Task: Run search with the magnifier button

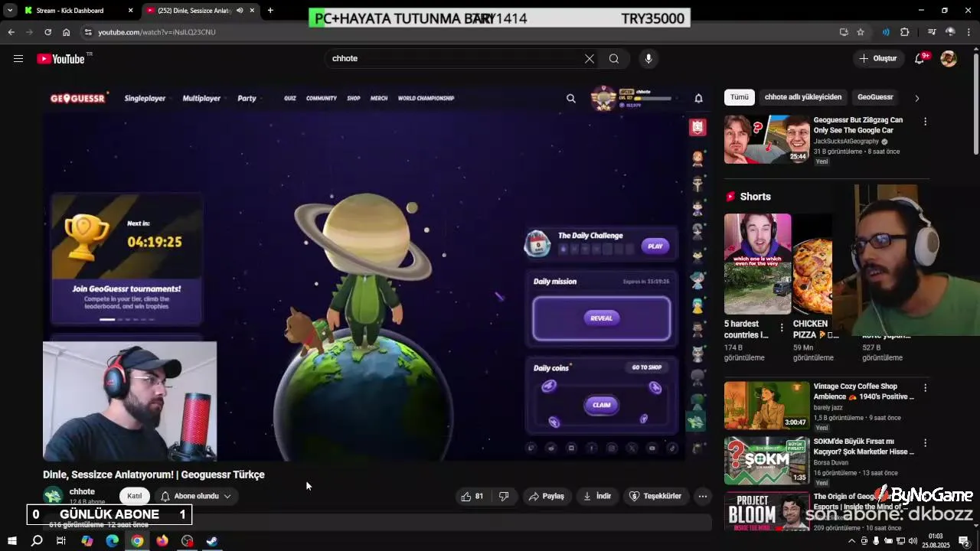Action: (x=614, y=58)
